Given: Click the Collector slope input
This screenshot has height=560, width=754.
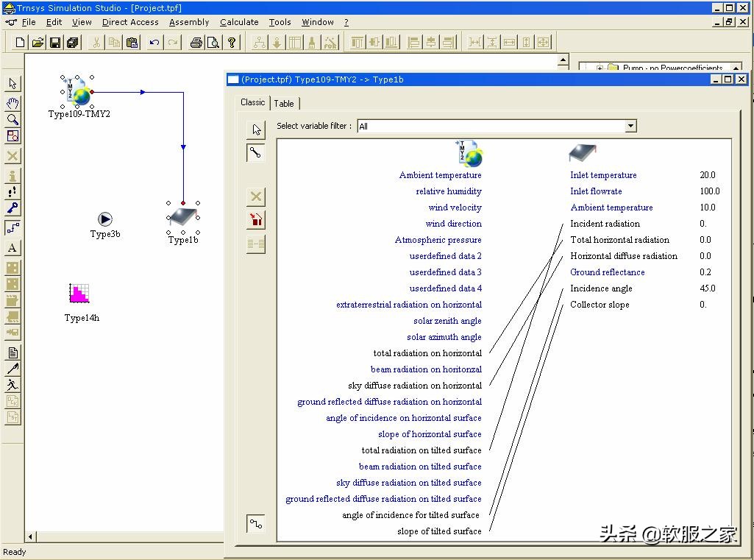Looking at the screenshot, I should 600,305.
